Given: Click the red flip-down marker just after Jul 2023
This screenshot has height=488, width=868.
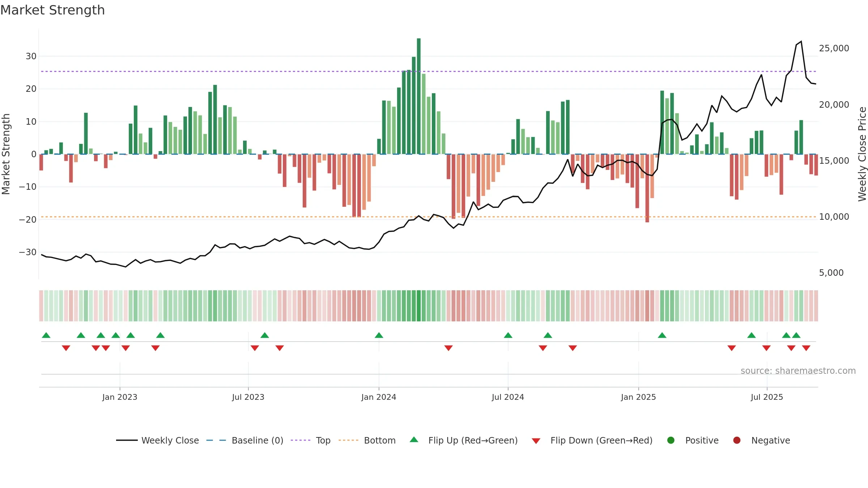Looking at the screenshot, I should (255, 348).
